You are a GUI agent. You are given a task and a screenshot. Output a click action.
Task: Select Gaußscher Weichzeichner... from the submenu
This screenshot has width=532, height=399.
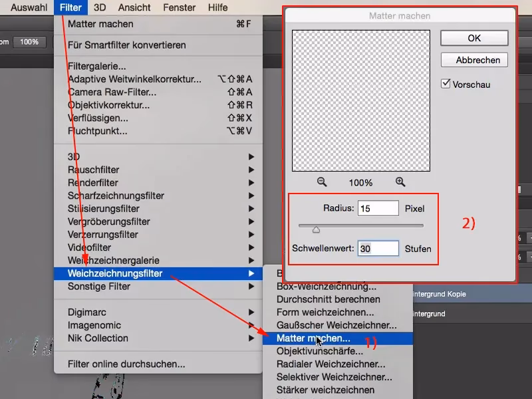tap(336, 325)
